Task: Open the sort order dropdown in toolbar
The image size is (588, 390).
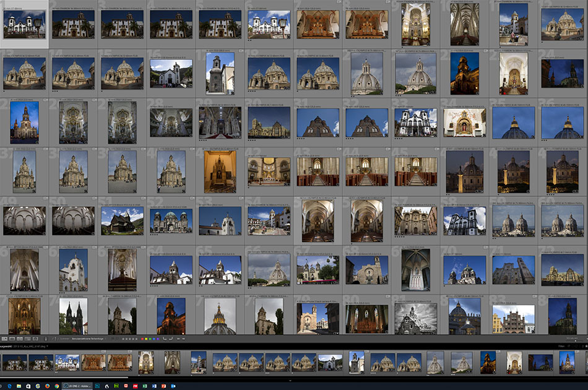Action: pyautogui.click(x=88, y=339)
